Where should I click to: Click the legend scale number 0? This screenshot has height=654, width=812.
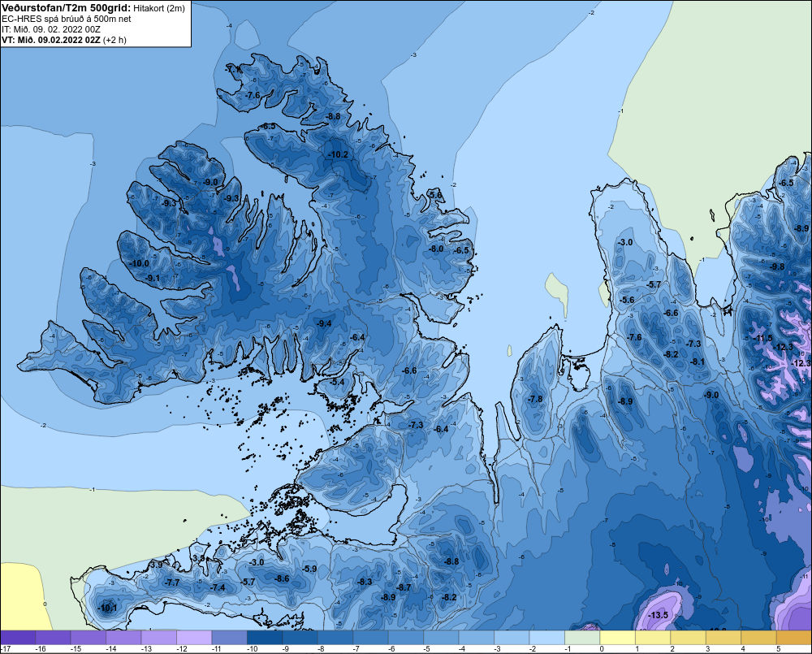click(x=602, y=649)
